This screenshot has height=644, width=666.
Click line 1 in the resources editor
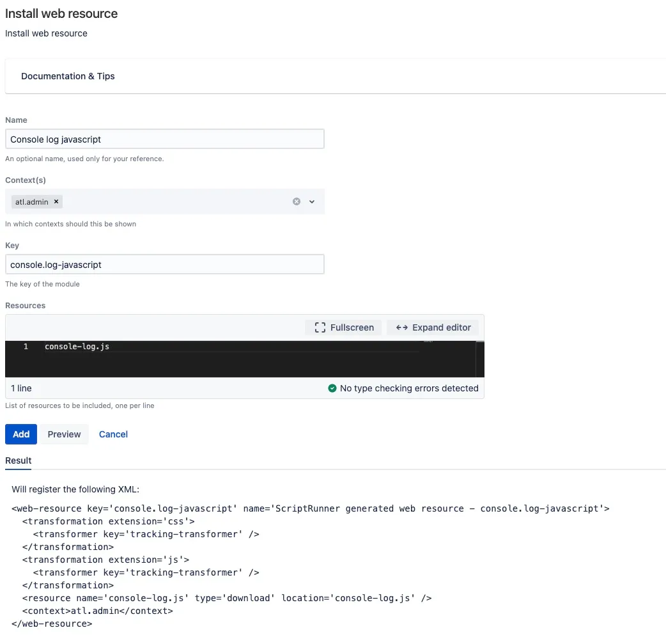[x=77, y=347]
